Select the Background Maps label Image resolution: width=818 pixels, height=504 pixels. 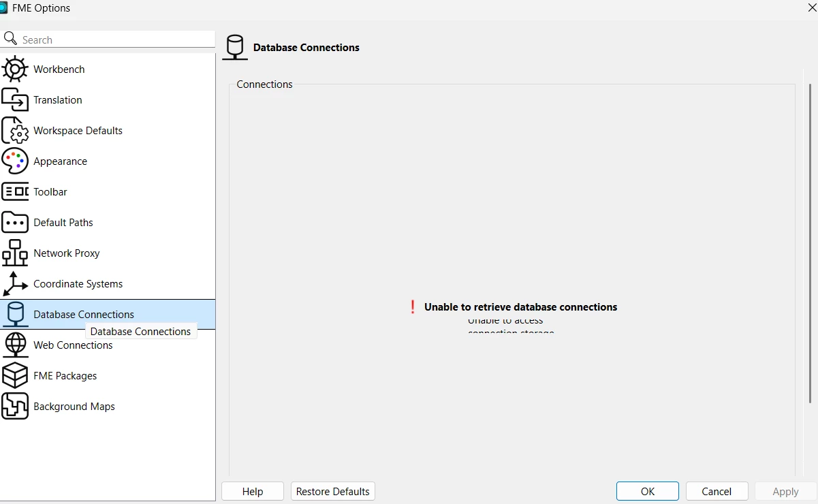(x=74, y=407)
